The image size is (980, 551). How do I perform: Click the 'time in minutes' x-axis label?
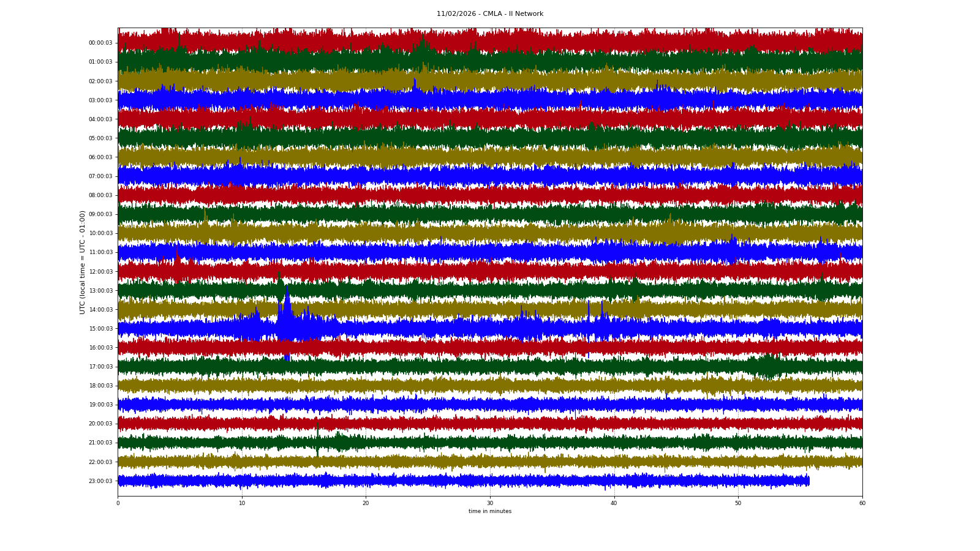489,511
